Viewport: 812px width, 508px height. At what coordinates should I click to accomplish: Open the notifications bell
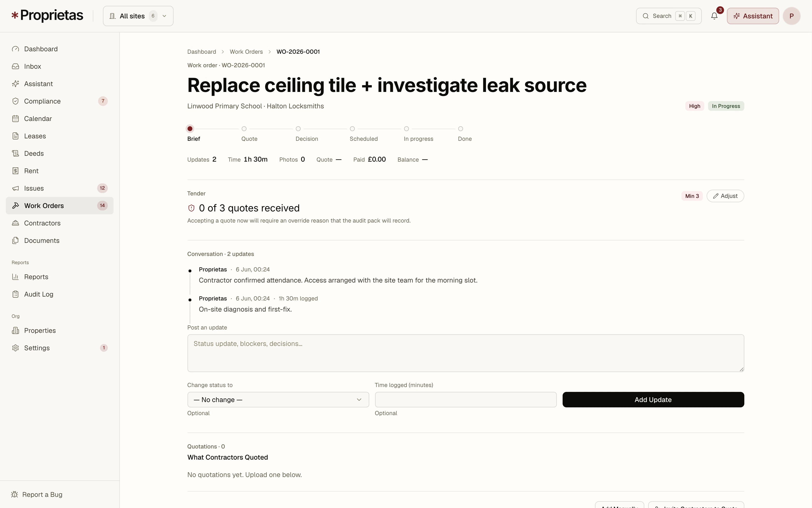tap(714, 16)
